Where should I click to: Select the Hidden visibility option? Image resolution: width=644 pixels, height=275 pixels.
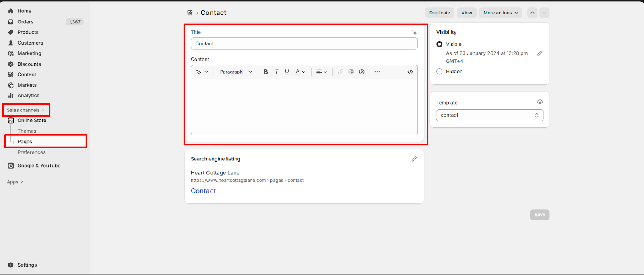tap(440, 72)
